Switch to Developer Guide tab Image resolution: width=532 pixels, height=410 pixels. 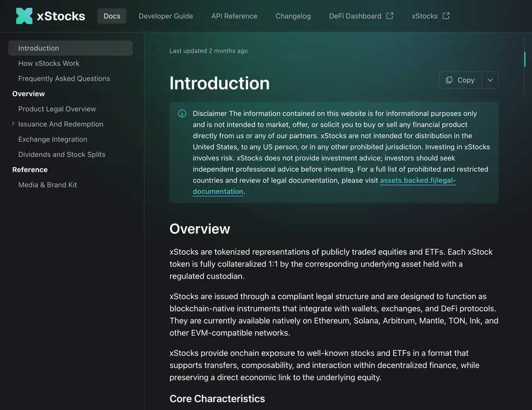click(x=166, y=16)
